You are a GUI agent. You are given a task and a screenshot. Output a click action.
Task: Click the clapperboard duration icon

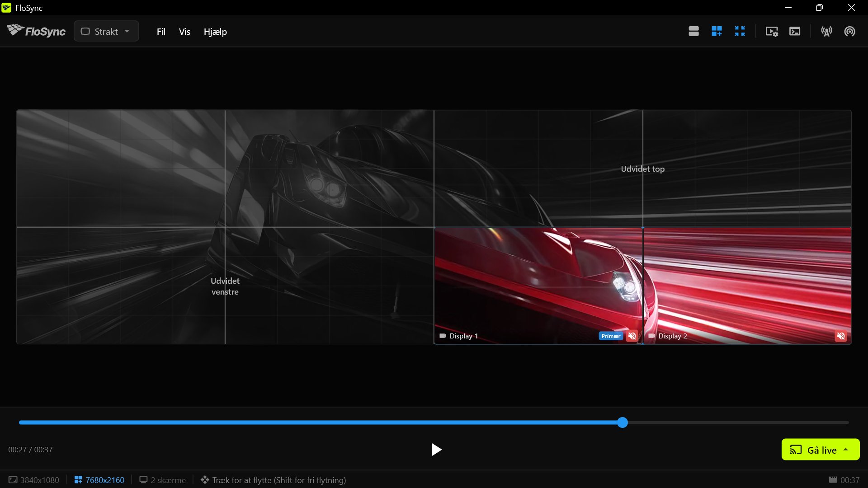point(833,479)
